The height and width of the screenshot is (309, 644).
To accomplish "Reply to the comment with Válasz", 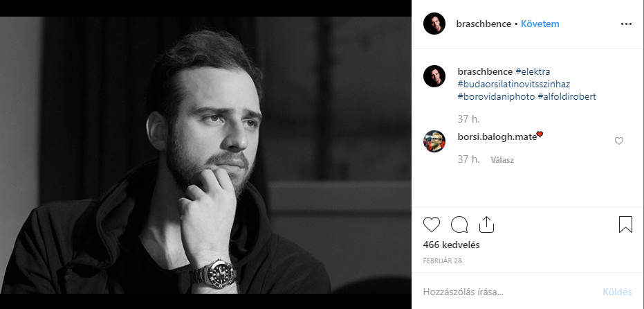I will 502,159.
